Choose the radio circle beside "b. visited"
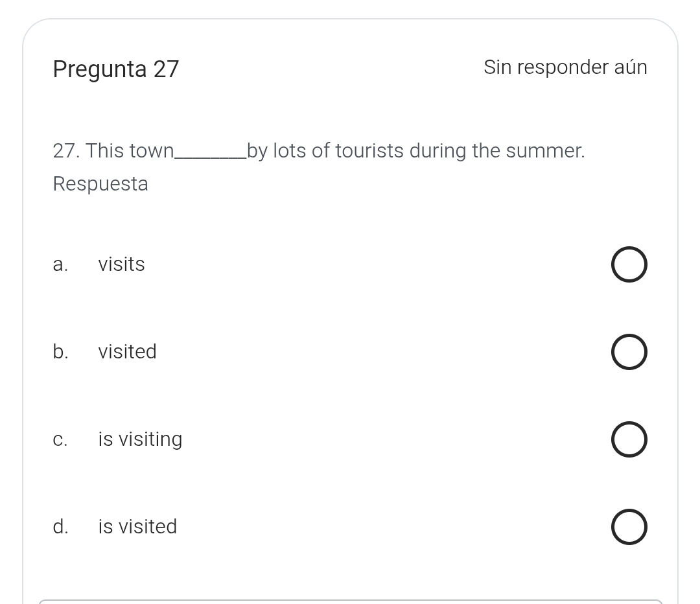This screenshot has height=604, width=700. (x=629, y=352)
